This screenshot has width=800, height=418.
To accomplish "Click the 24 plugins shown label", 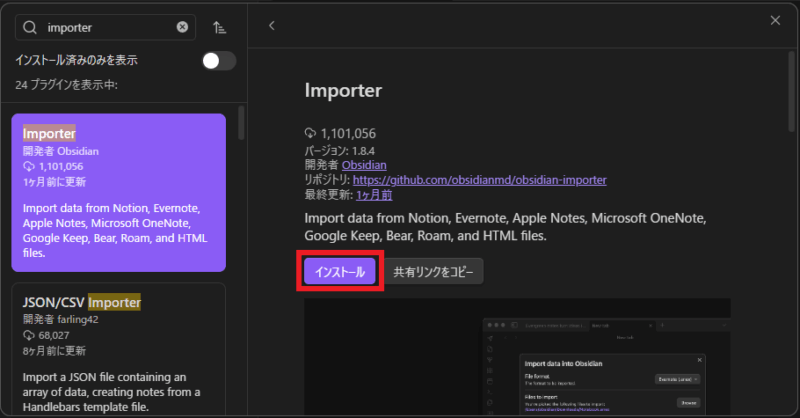I will 66,85.
